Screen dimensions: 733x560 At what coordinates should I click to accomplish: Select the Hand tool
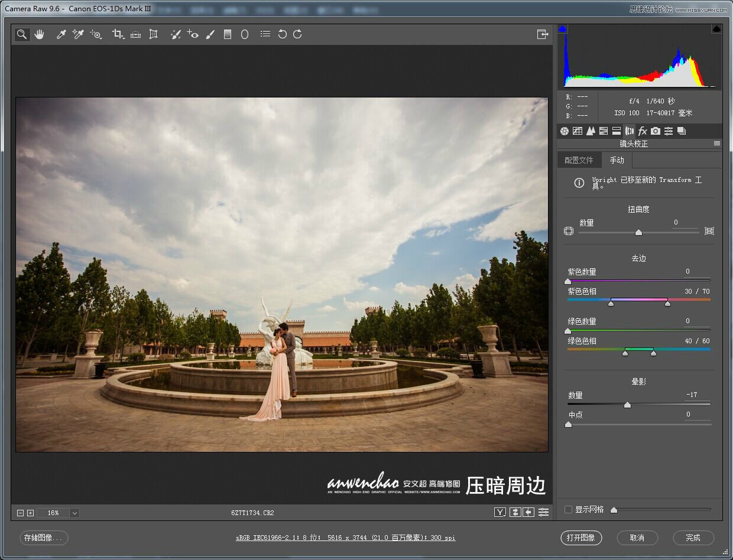(39, 34)
